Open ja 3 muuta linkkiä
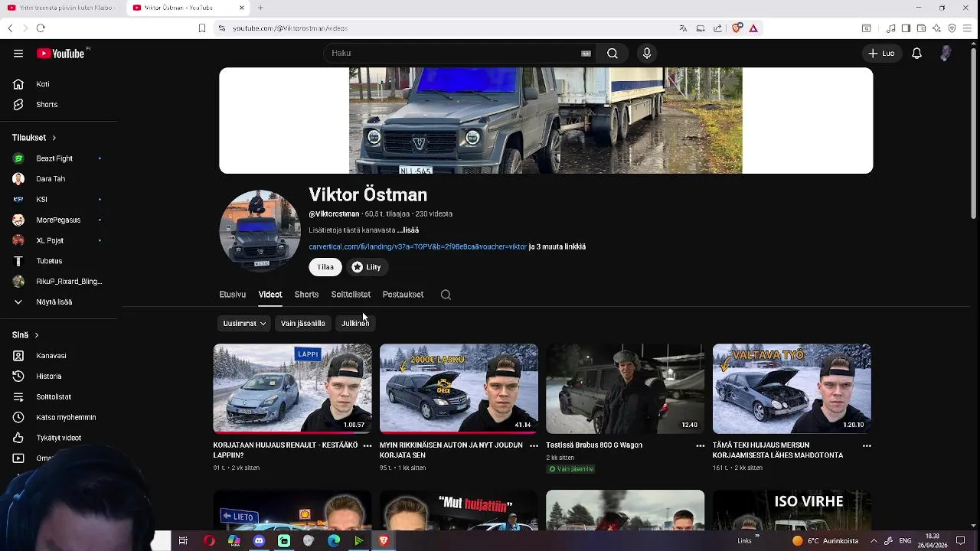 (557, 247)
